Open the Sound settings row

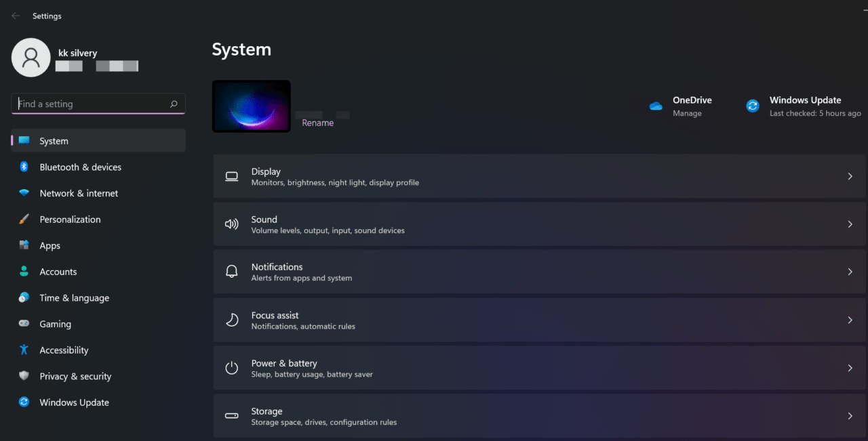pyautogui.click(x=540, y=224)
